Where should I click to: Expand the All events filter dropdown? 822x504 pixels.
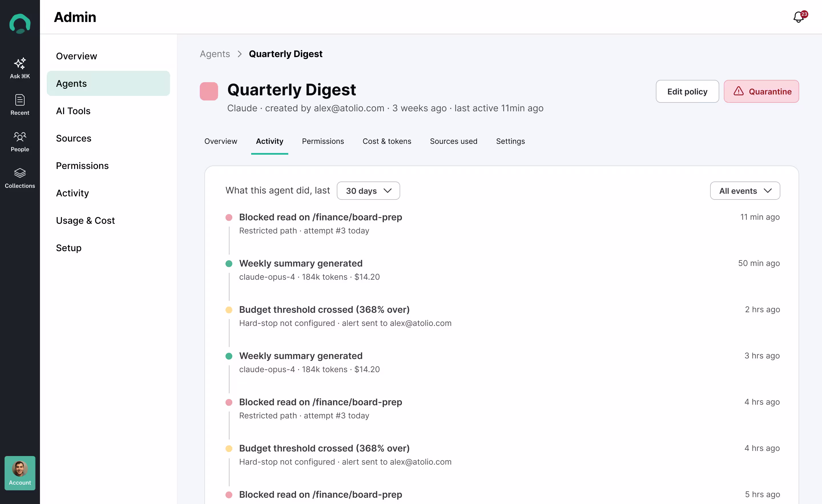tap(745, 191)
